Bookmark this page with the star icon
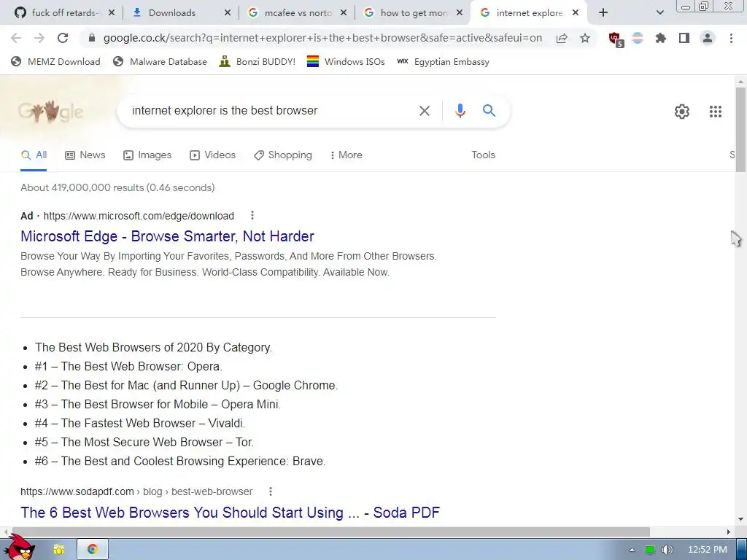 [585, 38]
